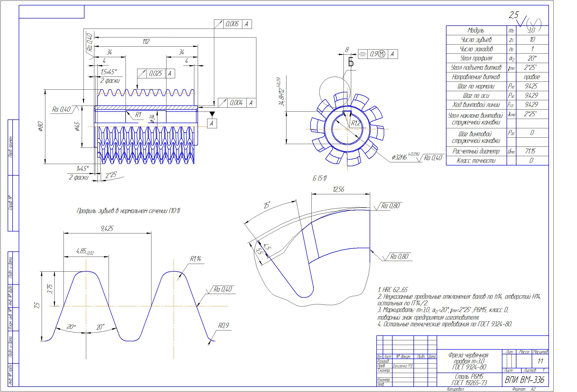This screenshot has height=392, width=577.
Task: Select the 0,025 runout tolerance value
Action: click(x=156, y=73)
